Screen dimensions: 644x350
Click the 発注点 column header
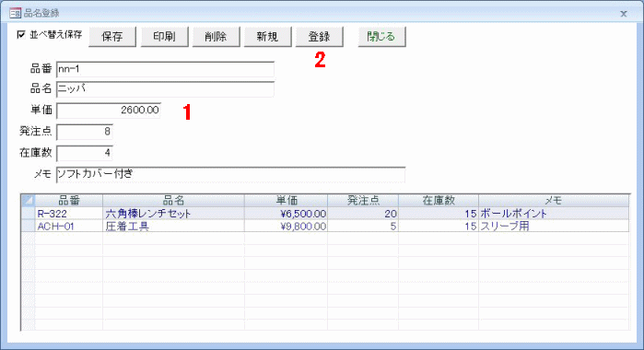click(363, 201)
